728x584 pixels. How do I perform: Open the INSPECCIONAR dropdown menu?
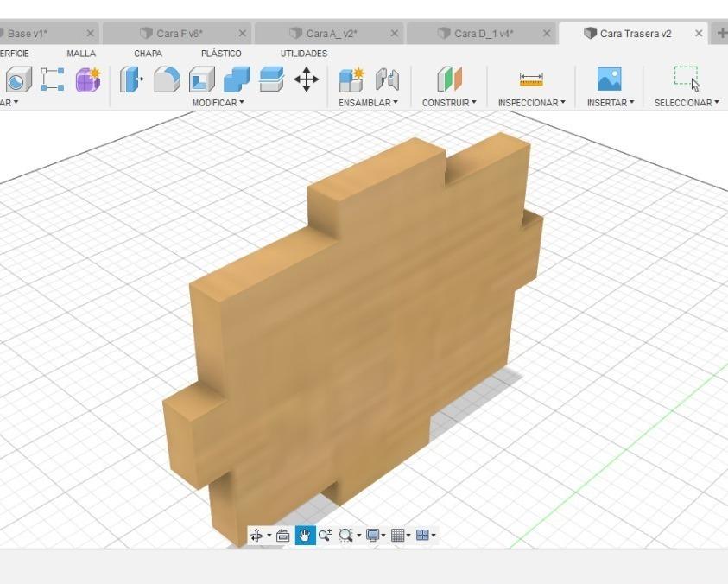(x=532, y=103)
